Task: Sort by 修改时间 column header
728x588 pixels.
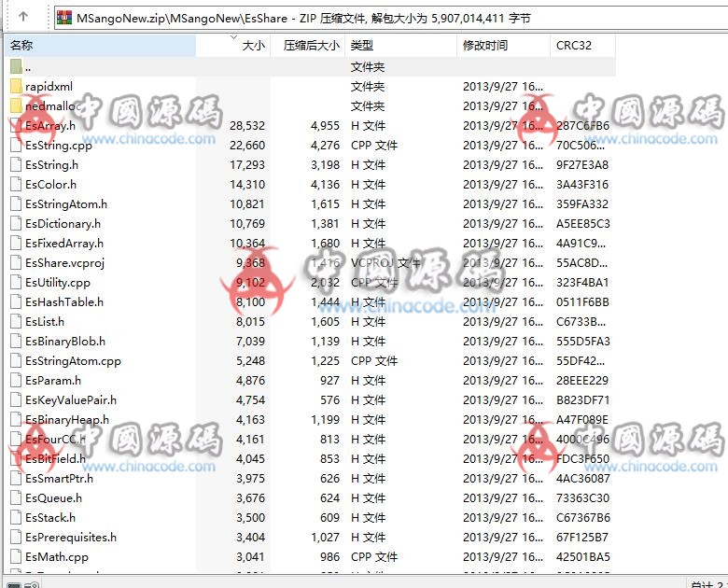Action: [x=502, y=46]
